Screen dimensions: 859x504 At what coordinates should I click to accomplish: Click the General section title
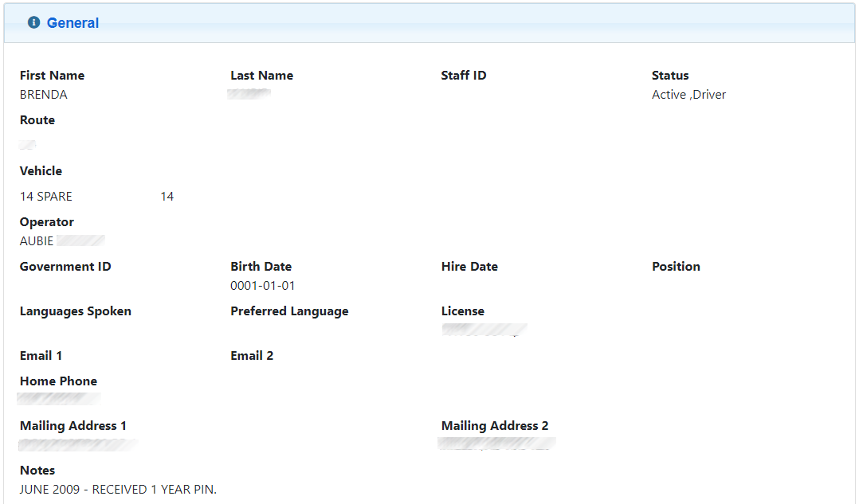tap(73, 23)
